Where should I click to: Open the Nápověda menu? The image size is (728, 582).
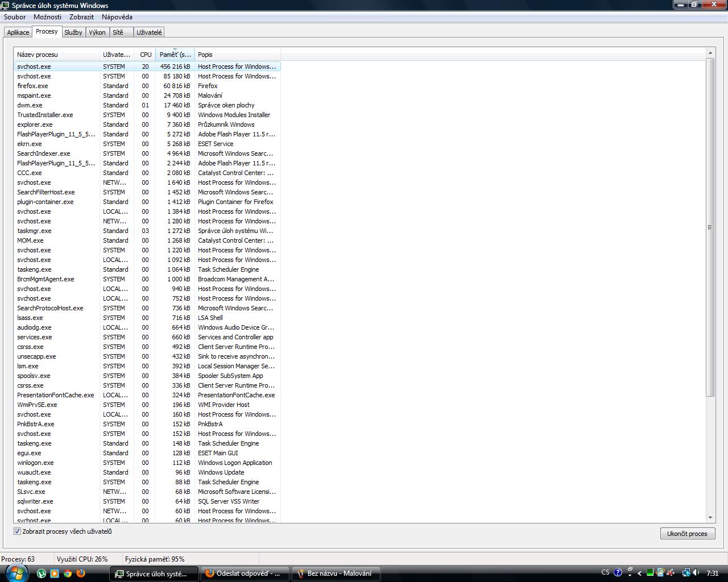coord(117,17)
